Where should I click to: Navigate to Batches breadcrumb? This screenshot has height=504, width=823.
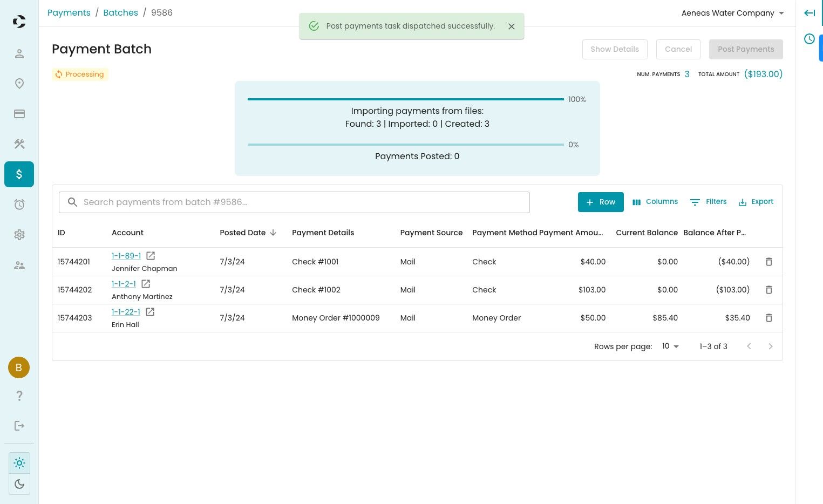121,12
